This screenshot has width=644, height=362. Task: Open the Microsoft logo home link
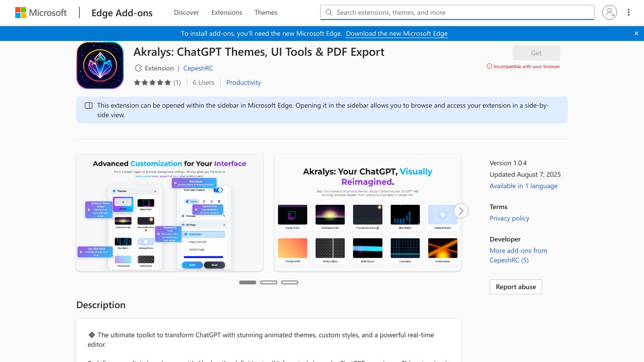point(41,13)
